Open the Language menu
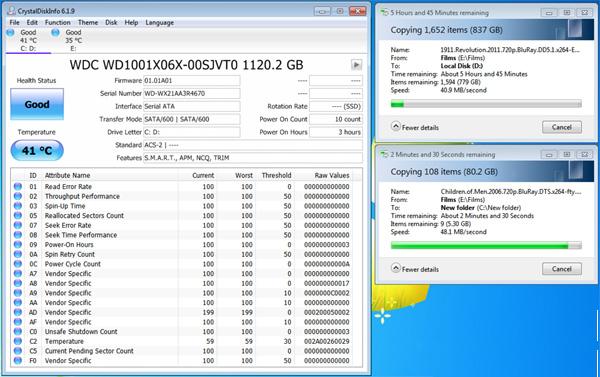 (160, 23)
